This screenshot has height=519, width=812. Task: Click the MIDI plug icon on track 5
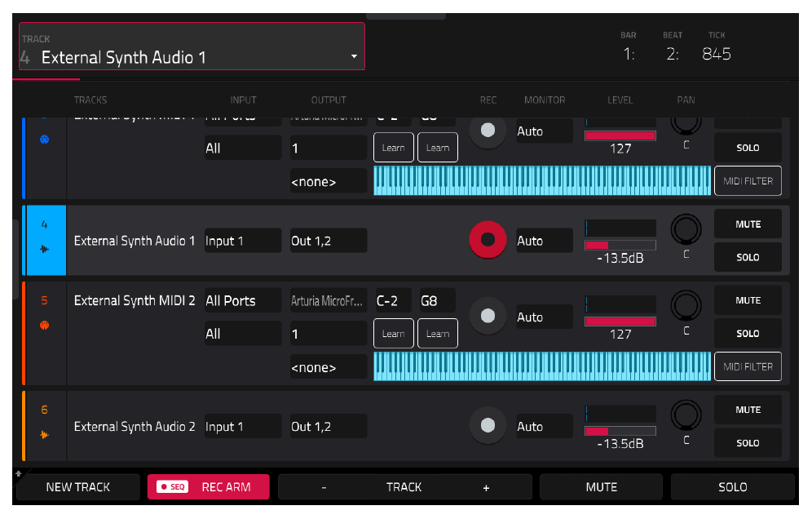coord(45,326)
